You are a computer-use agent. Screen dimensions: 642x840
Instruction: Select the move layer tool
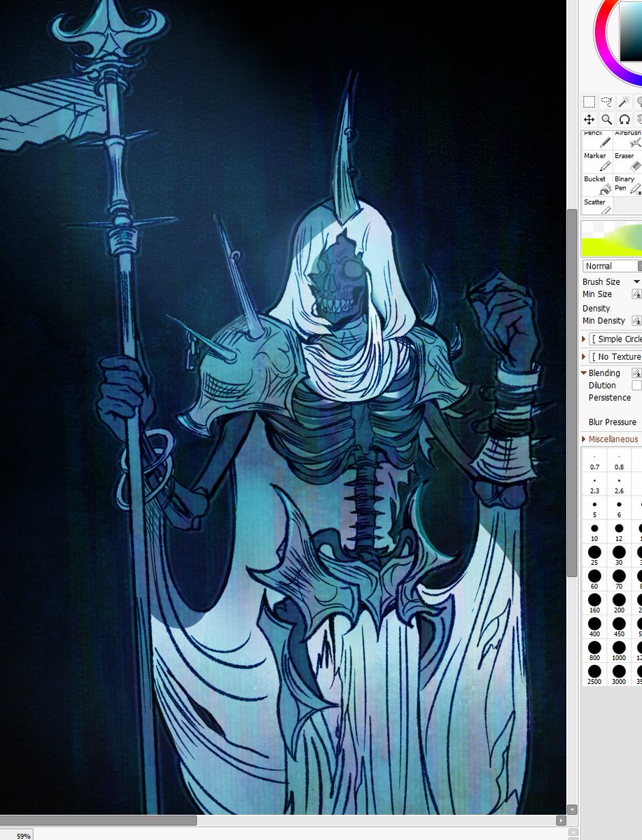(589, 120)
